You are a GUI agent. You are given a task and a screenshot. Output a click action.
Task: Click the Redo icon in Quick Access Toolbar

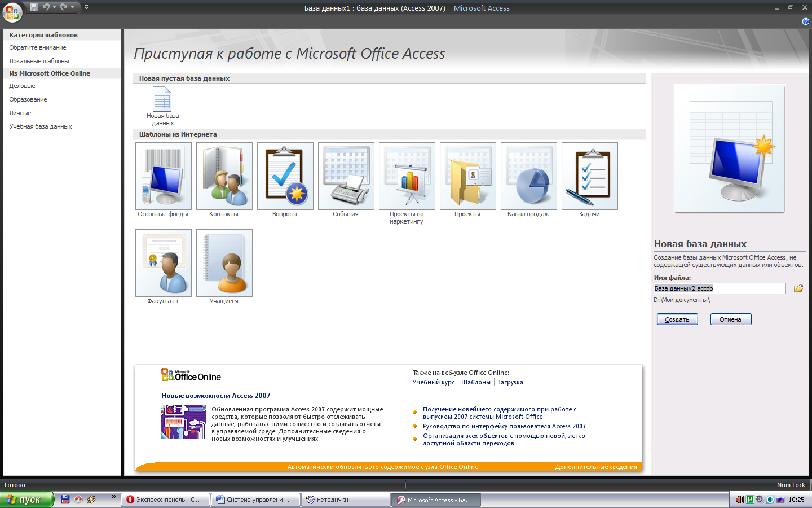[x=64, y=7]
